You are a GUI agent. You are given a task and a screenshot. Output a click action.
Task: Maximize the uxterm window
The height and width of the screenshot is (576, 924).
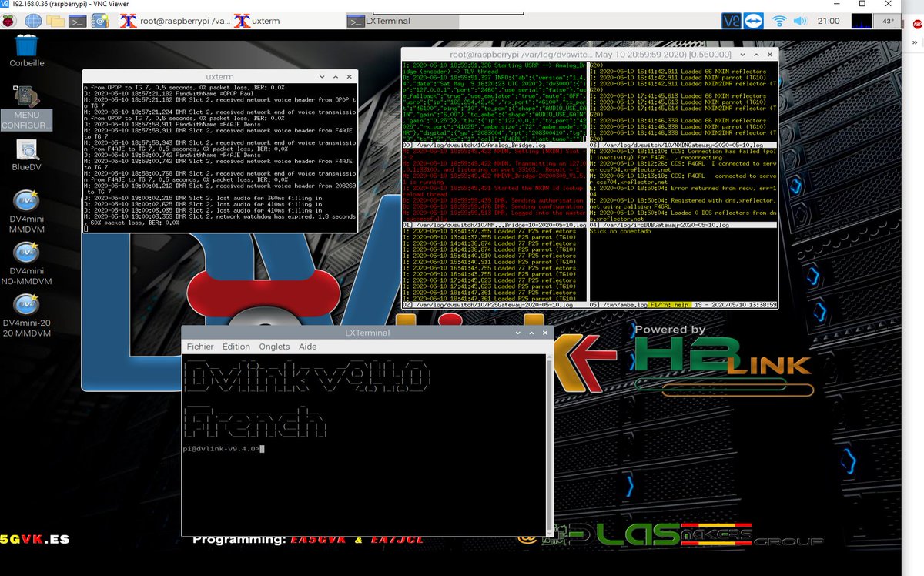click(336, 77)
